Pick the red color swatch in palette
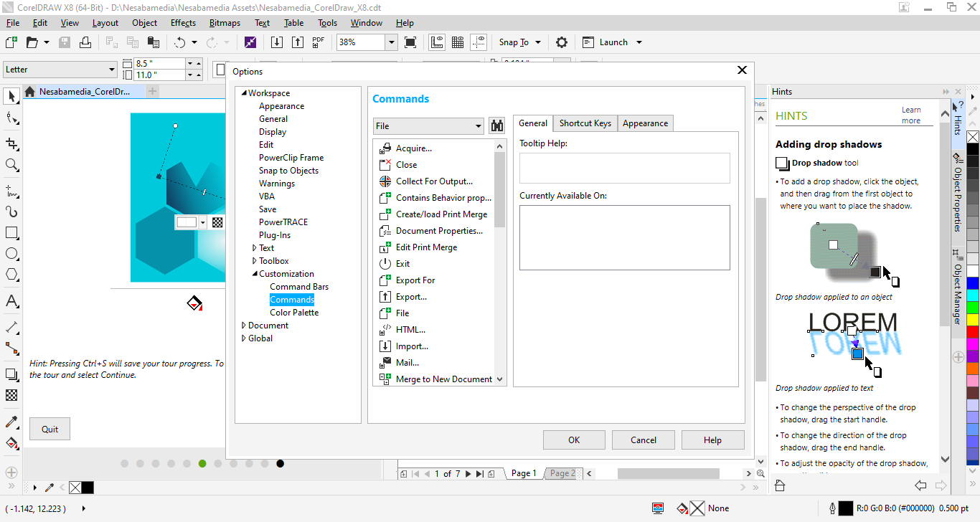 click(x=972, y=332)
